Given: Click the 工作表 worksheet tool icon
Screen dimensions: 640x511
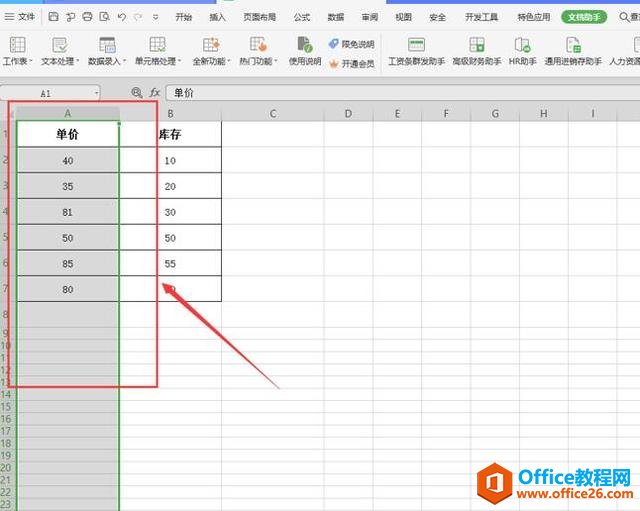Looking at the screenshot, I should coord(17,45).
